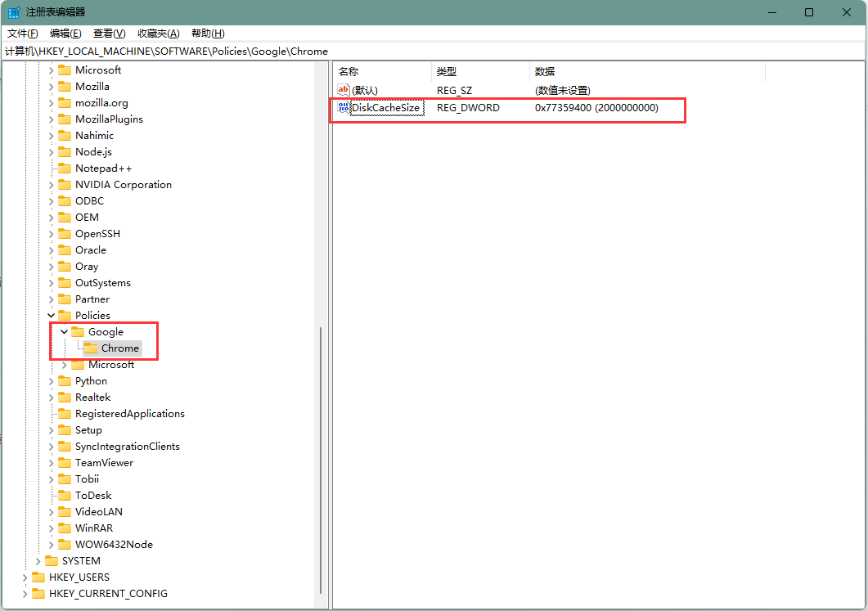Screen dimensions: 868x611
Task: Expand the mozilla.org key
Action: [51, 103]
